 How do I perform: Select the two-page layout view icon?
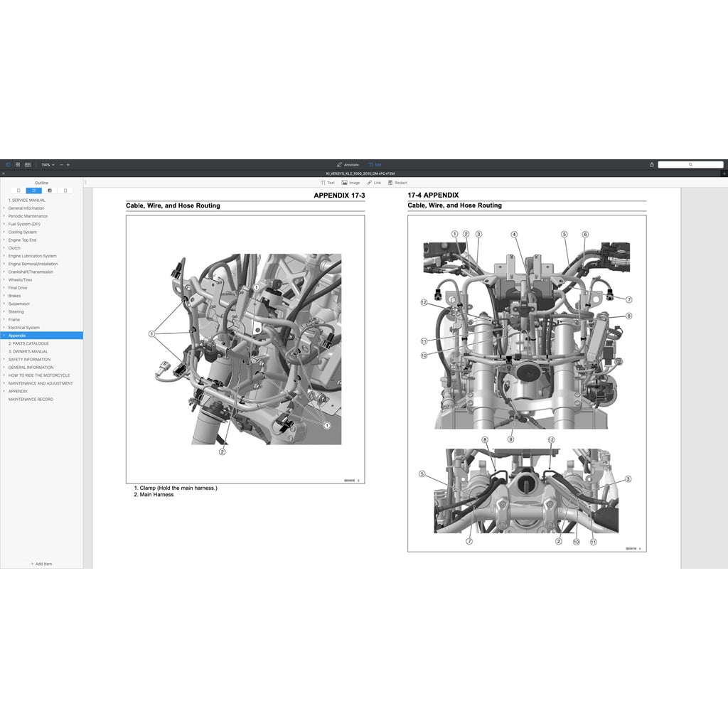click(x=28, y=164)
